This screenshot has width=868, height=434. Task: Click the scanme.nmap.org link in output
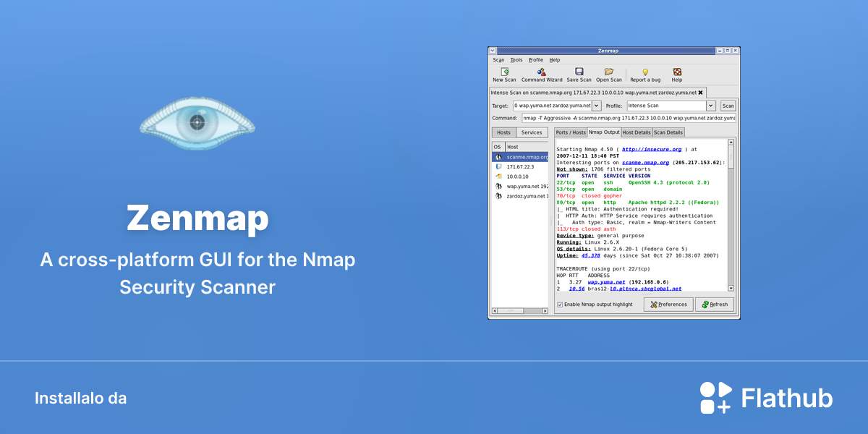click(647, 163)
